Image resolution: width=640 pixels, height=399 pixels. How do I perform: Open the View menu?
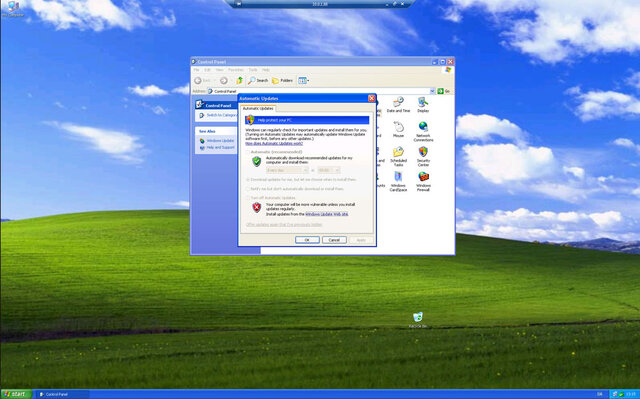tap(219, 70)
